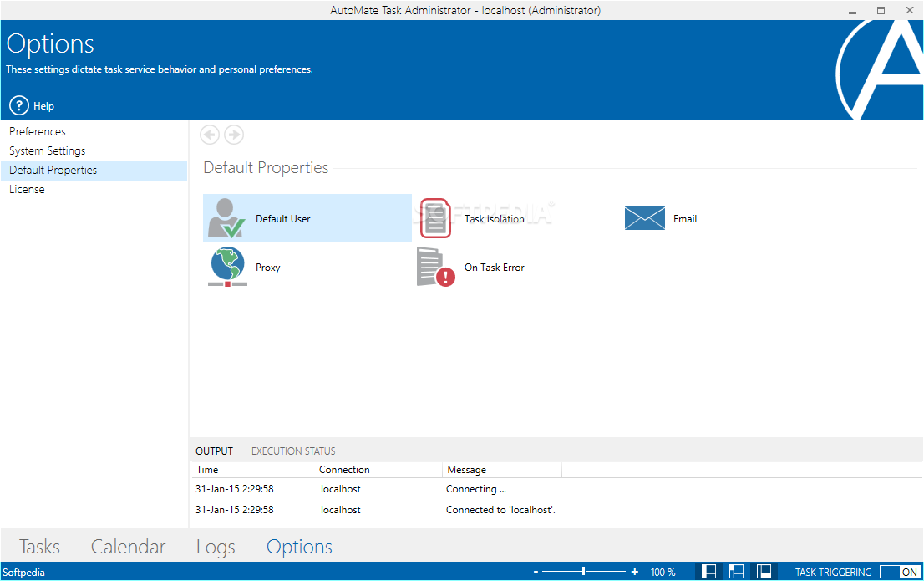Switch to the Options section

(x=299, y=547)
